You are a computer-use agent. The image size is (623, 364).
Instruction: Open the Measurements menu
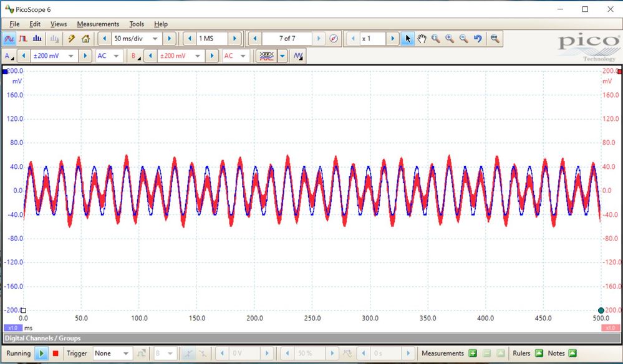pyautogui.click(x=98, y=24)
